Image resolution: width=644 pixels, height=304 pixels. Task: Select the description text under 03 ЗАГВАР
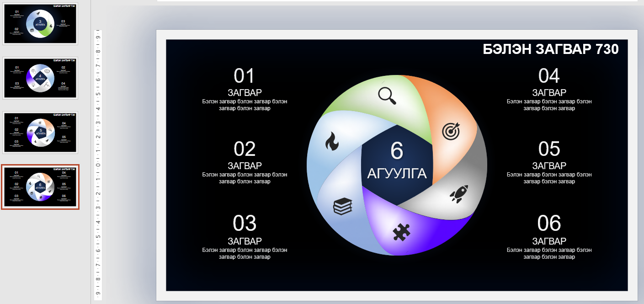click(x=245, y=254)
